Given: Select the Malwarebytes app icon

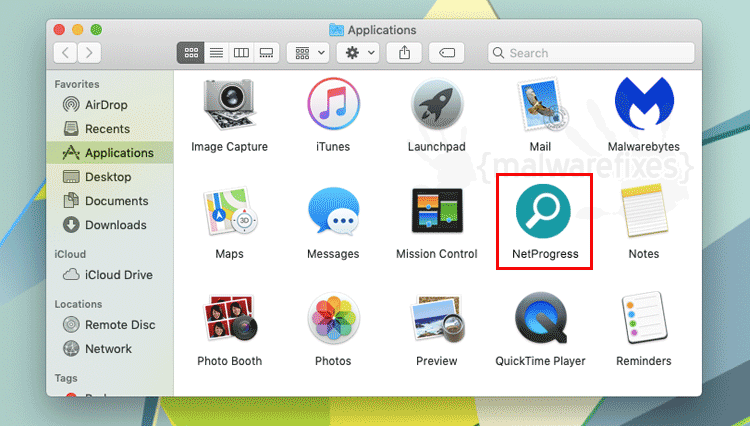Looking at the screenshot, I should tap(644, 103).
